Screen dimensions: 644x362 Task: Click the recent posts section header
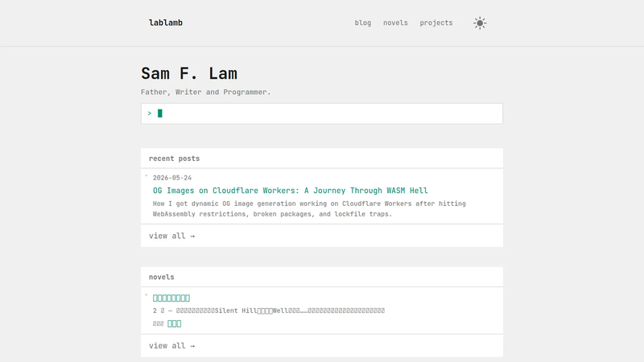174,158
